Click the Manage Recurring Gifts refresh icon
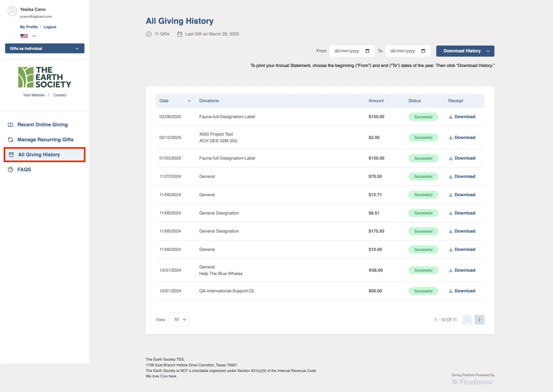Screen dimensions: 553x392 pos(11,140)
